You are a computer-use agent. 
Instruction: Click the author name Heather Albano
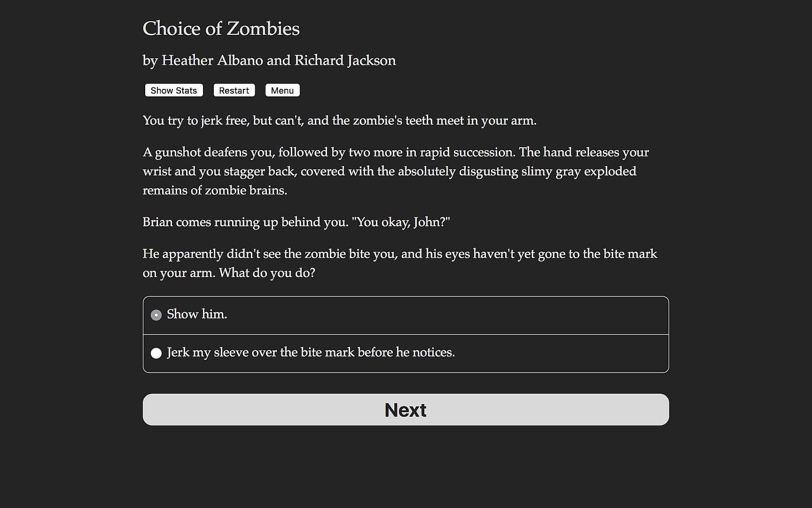pyautogui.click(x=212, y=61)
